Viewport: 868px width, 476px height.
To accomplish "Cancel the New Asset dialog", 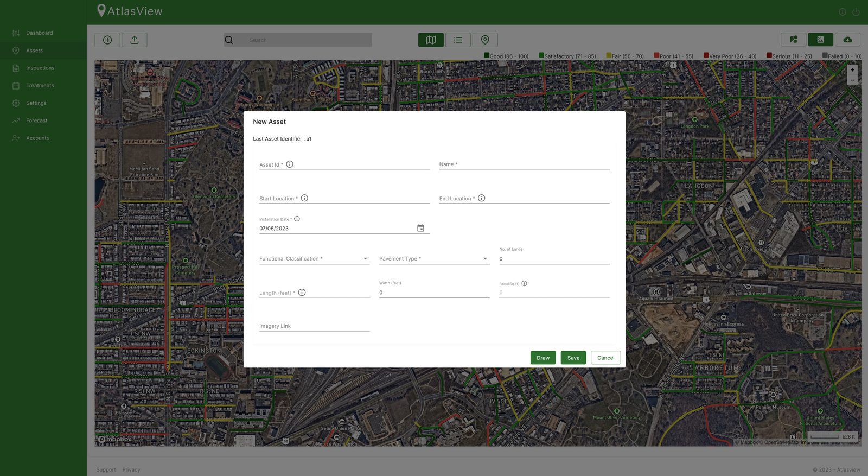I will 605,358.
